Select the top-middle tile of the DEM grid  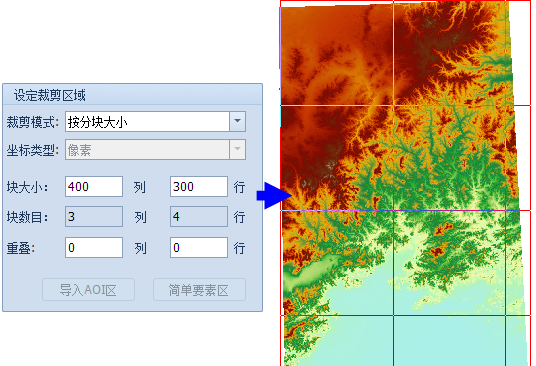tap(449, 53)
